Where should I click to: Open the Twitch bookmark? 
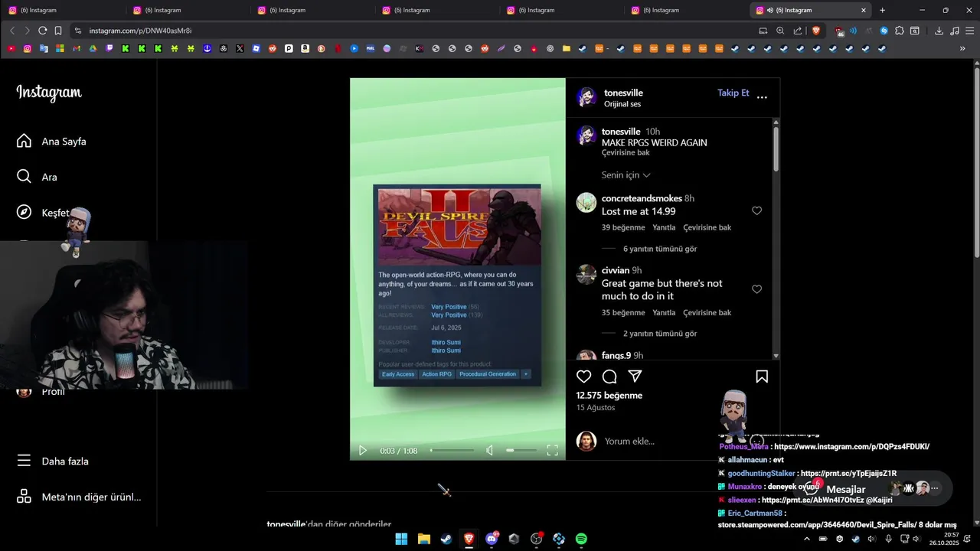pyautogui.click(x=109, y=48)
